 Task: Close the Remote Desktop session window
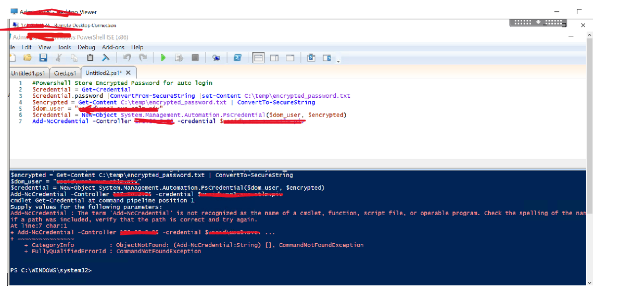pyautogui.click(x=583, y=25)
